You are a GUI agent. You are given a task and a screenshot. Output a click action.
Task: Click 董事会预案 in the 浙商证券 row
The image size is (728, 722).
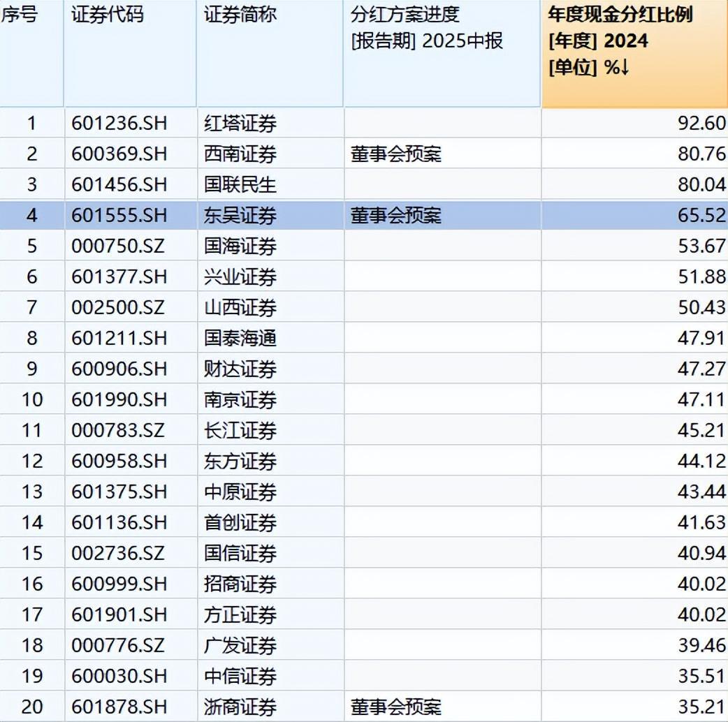tap(396, 707)
